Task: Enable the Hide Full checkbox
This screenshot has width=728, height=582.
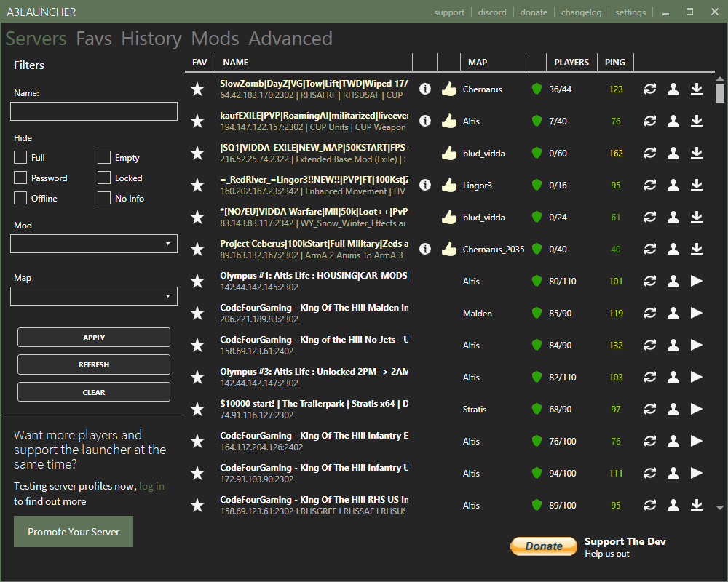Action: pos(20,158)
